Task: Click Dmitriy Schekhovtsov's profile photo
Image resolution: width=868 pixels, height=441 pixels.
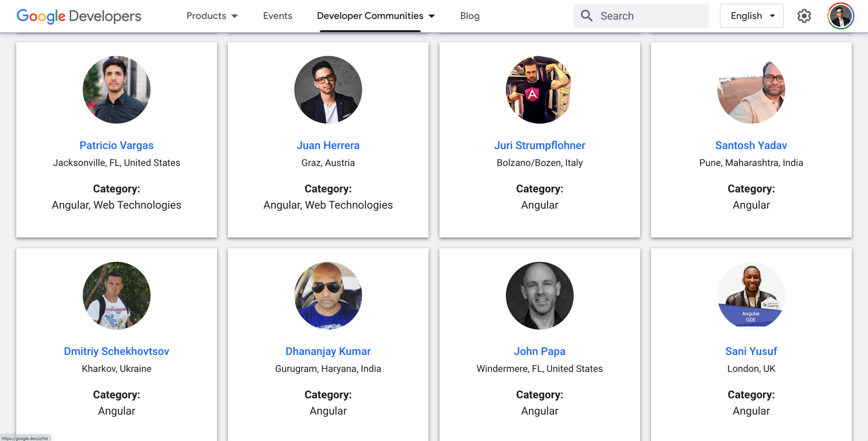Action: tap(116, 295)
